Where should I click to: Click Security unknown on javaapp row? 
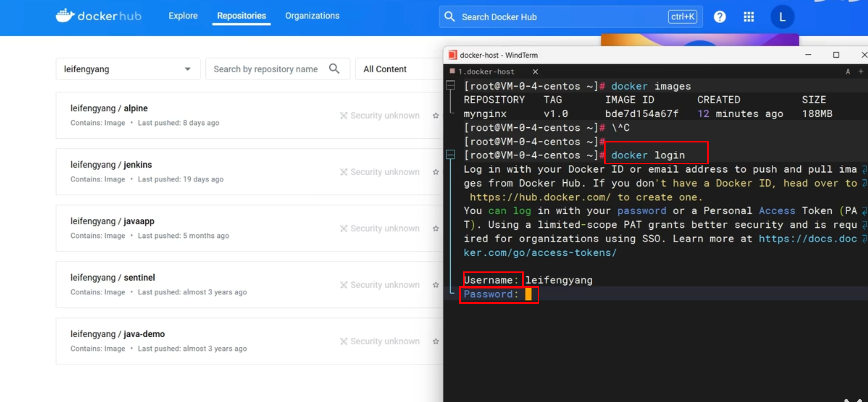[x=380, y=228]
